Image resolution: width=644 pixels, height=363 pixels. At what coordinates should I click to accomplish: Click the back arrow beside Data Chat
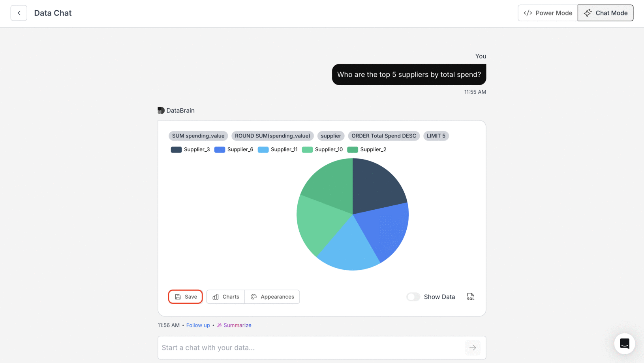[19, 13]
